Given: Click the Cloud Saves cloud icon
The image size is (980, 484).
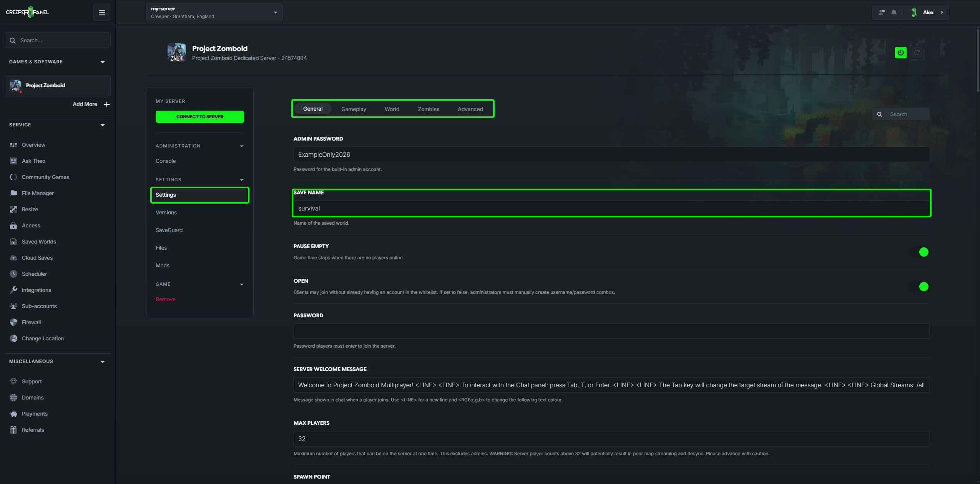Looking at the screenshot, I should pos(13,258).
